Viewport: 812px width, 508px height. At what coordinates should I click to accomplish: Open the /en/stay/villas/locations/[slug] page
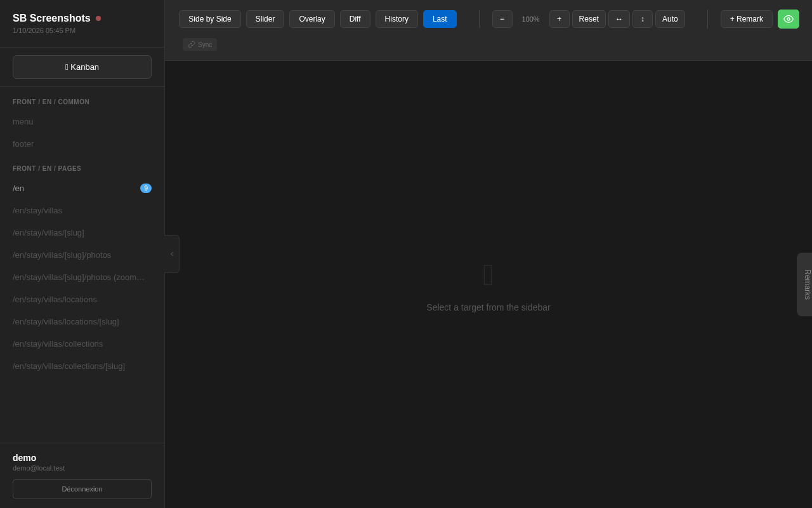point(82,322)
